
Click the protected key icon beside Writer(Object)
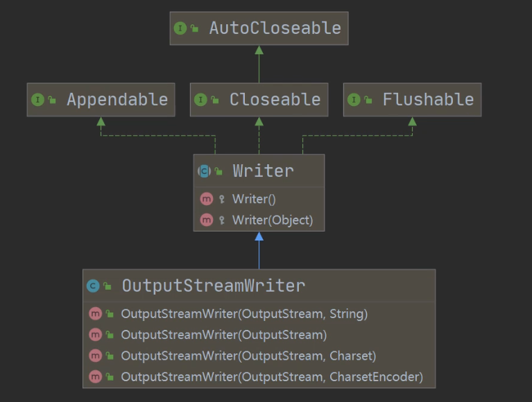(x=222, y=220)
